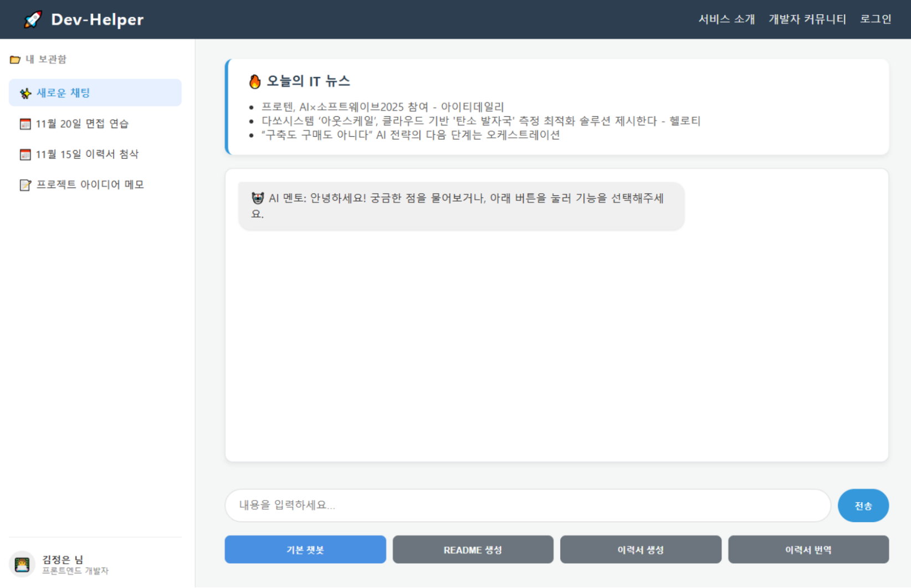Open 개발자 커뮤니티 menu
The image size is (911, 588).
point(807,19)
